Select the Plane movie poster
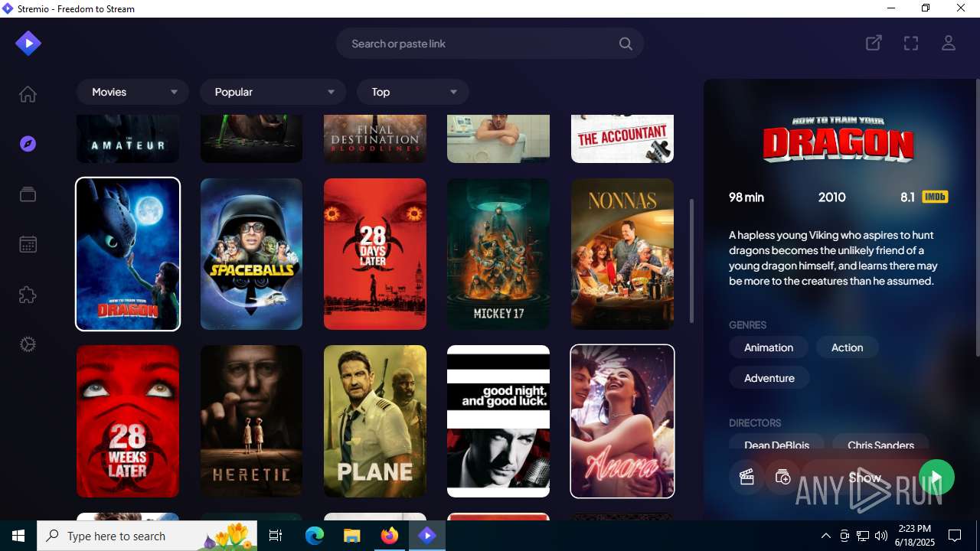 pyautogui.click(x=375, y=421)
